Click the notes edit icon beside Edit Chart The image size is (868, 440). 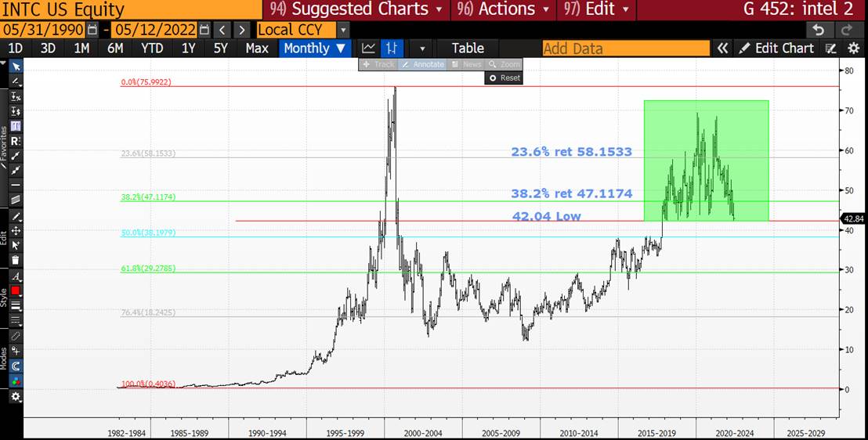830,49
